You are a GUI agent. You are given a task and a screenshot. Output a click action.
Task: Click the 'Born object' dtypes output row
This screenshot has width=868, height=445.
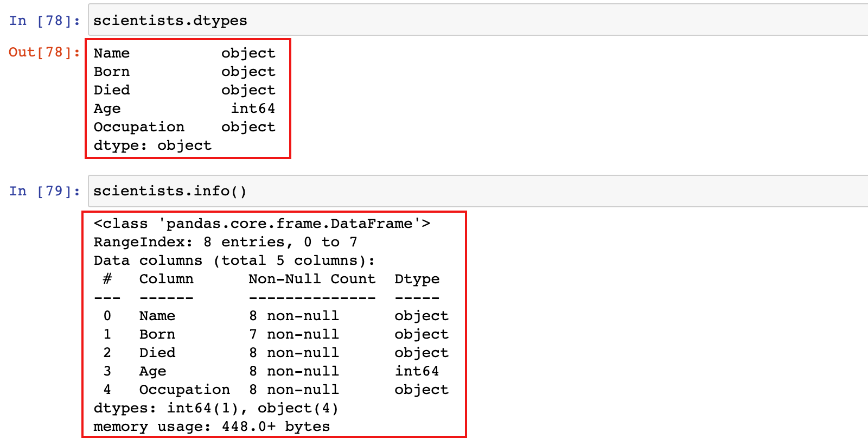click(x=184, y=72)
